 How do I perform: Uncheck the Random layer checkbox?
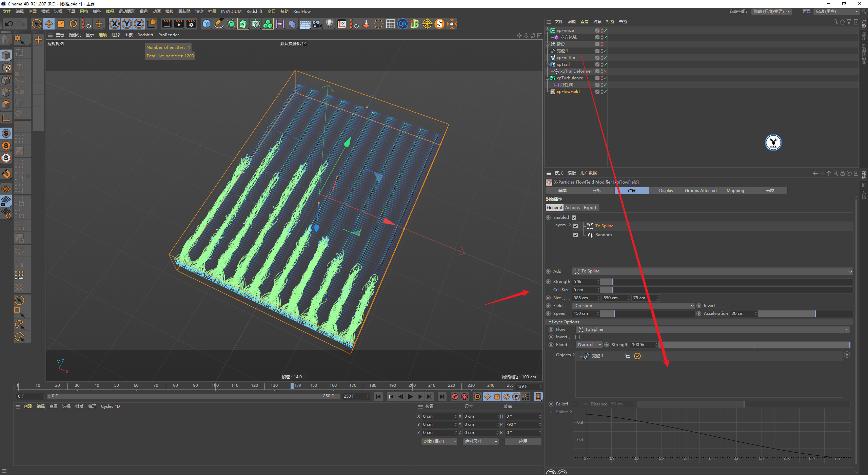[x=575, y=235]
